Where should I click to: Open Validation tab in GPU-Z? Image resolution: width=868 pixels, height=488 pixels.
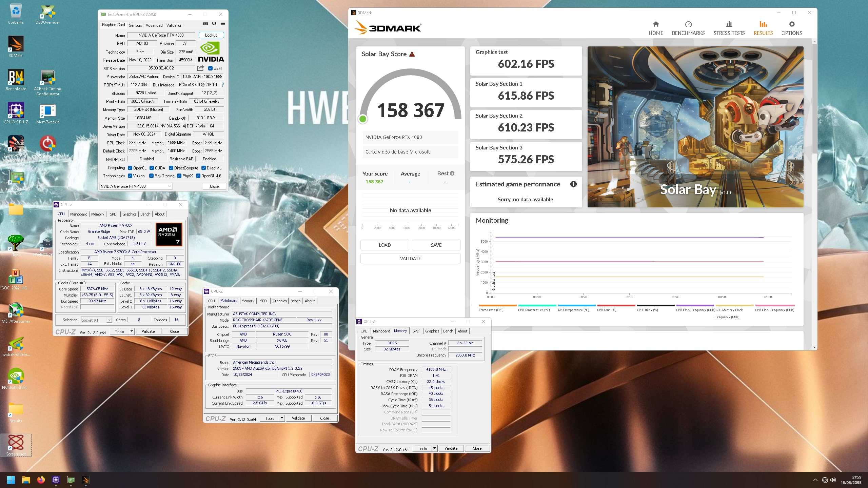(174, 25)
